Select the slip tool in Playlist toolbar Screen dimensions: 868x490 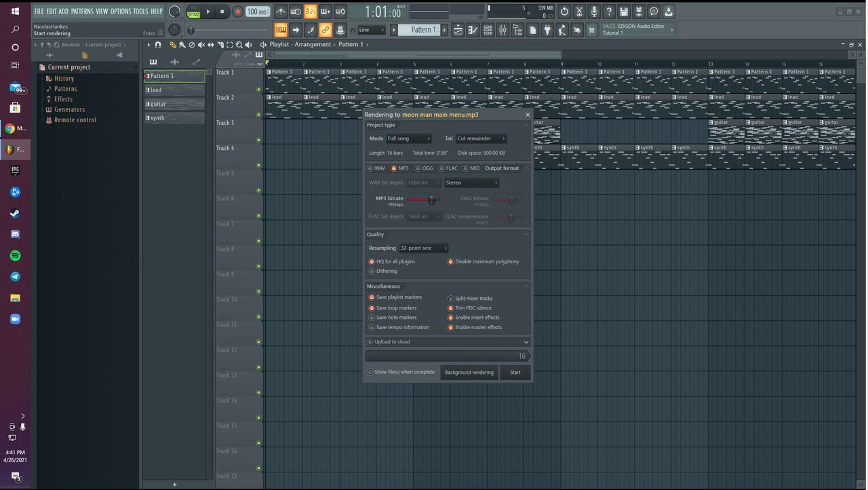tap(210, 45)
